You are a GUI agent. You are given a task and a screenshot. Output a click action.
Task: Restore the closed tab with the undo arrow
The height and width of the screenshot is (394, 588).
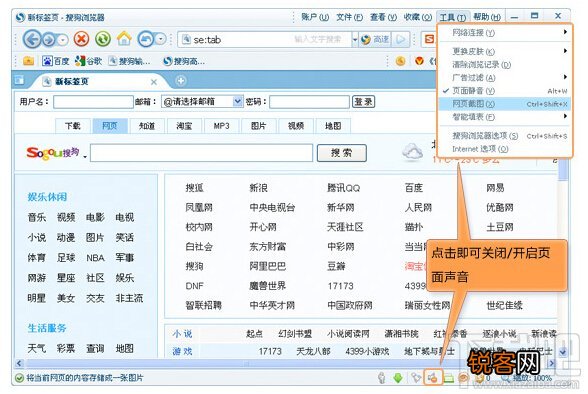pos(146,39)
